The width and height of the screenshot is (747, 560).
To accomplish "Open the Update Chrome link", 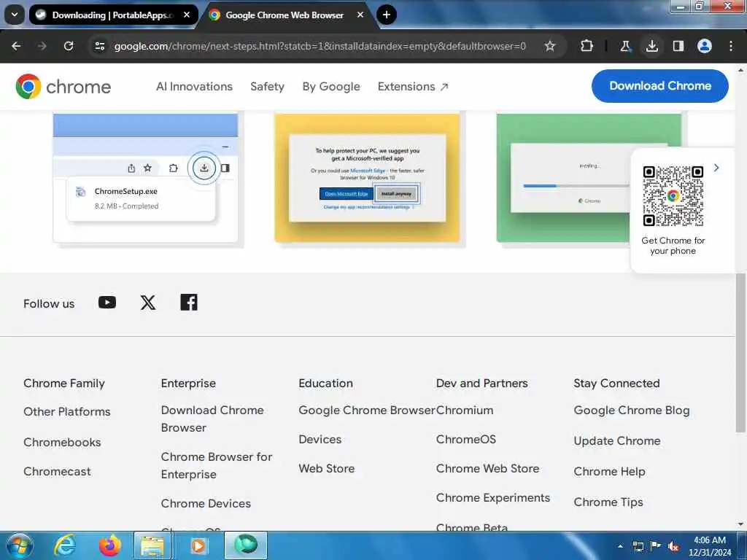I will (617, 441).
